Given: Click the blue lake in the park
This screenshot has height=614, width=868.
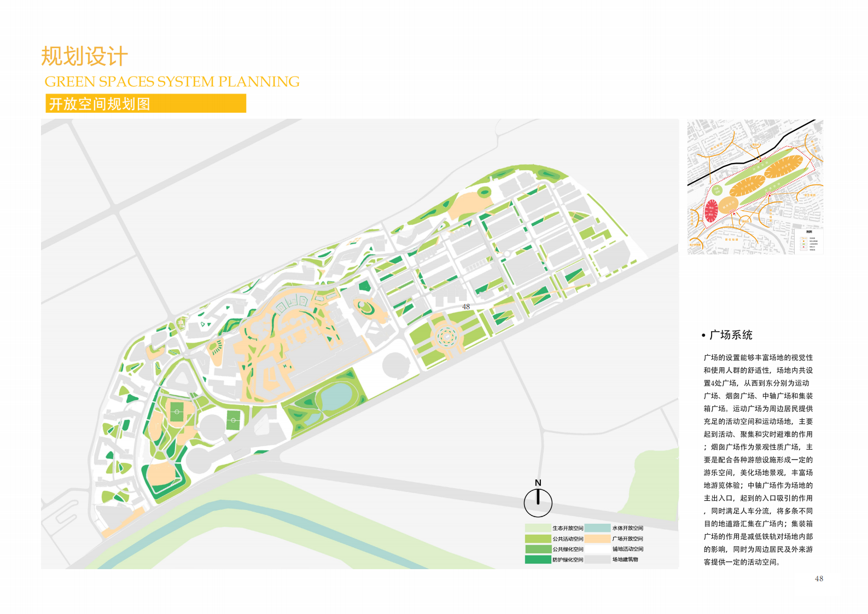Looking at the screenshot, I should tap(336, 396).
